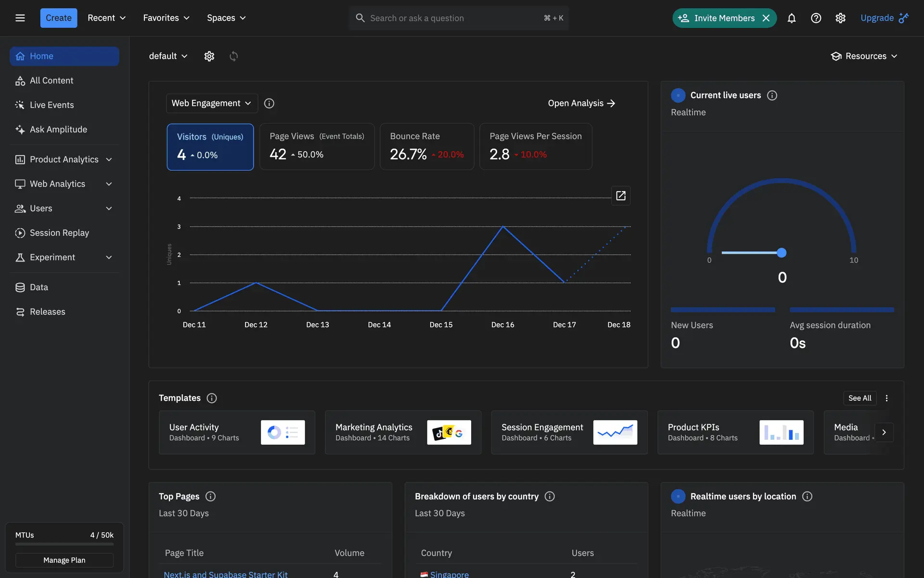Open dashboard settings gear next to default

pos(209,56)
